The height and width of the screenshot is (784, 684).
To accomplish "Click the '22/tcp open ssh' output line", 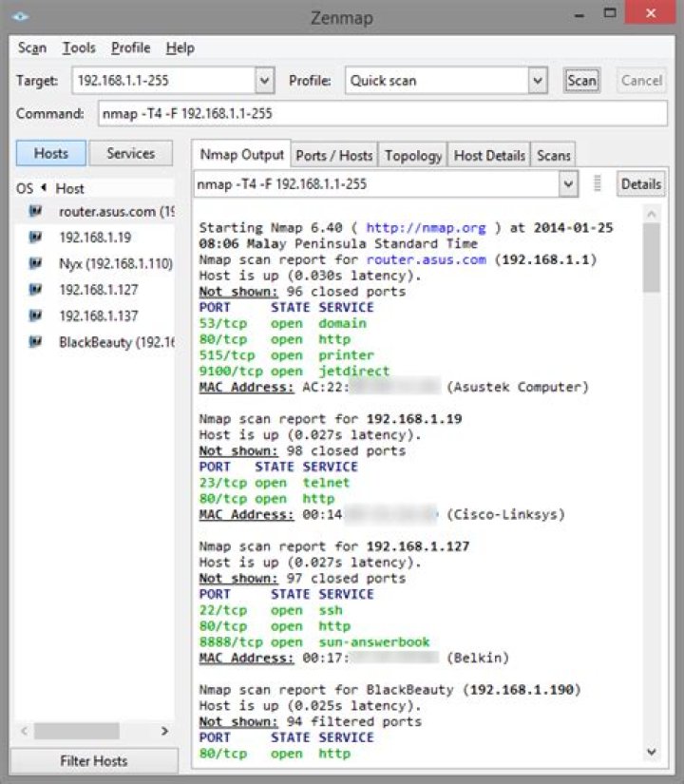I will pos(271,610).
